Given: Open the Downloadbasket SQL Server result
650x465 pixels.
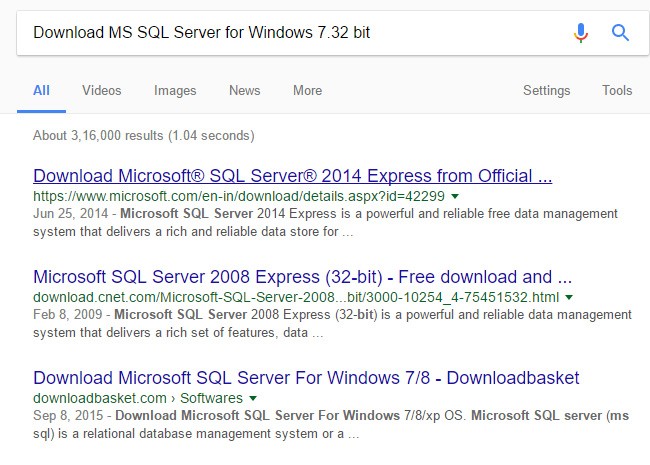Looking at the screenshot, I should [x=306, y=378].
